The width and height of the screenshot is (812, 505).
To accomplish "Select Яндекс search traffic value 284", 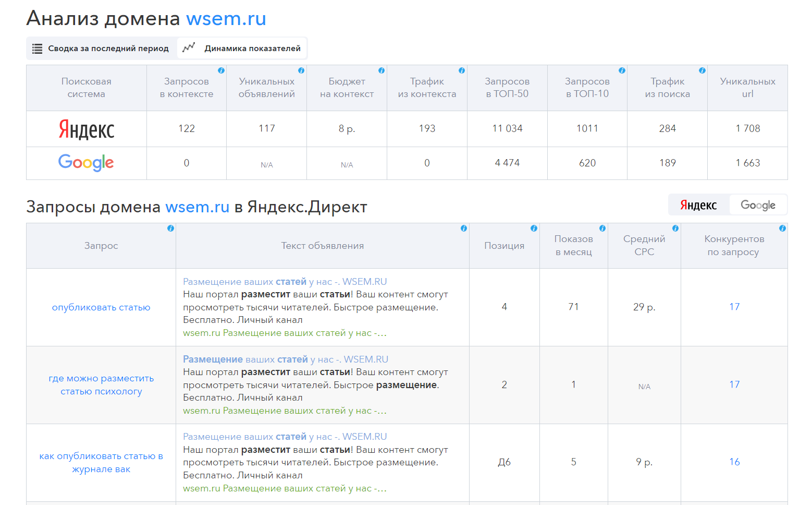I will tap(668, 128).
